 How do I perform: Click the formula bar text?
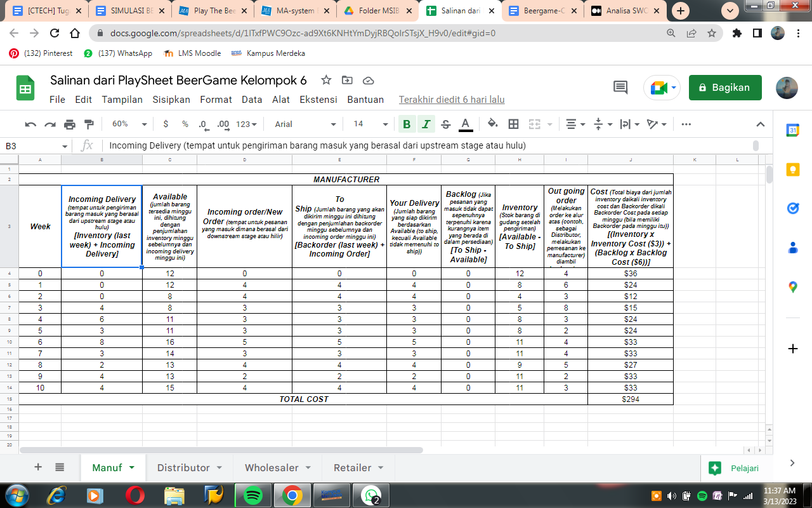317,145
